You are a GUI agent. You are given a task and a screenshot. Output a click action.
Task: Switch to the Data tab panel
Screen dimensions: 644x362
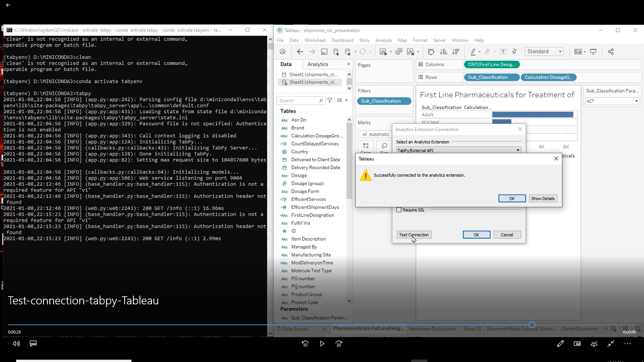(286, 64)
